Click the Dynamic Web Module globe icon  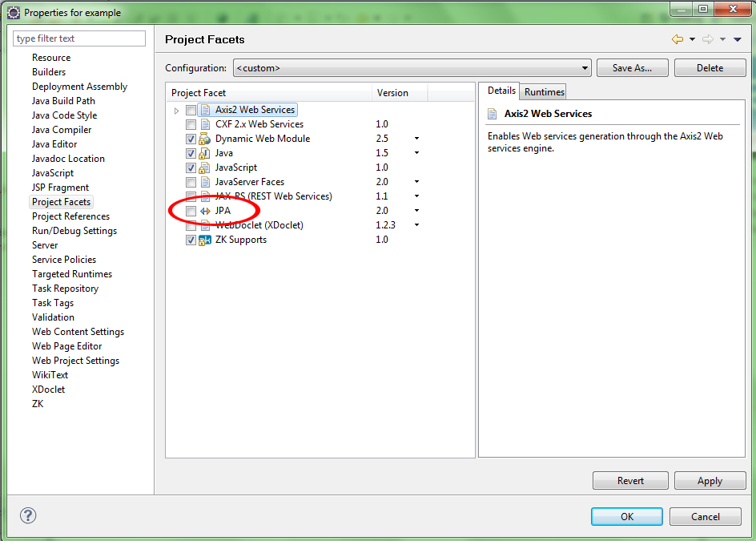pyautogui.click(x=205, y=139)
